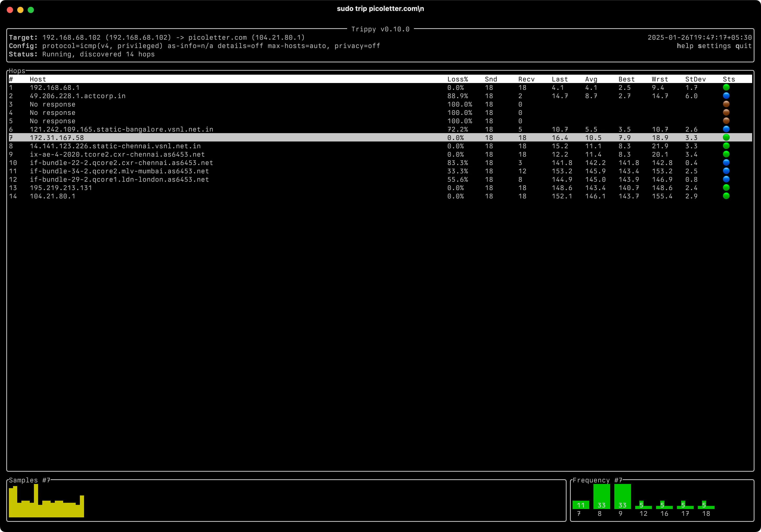
Task: Click the 33 bar above 8 in Frequency
Action: point(601,496)
